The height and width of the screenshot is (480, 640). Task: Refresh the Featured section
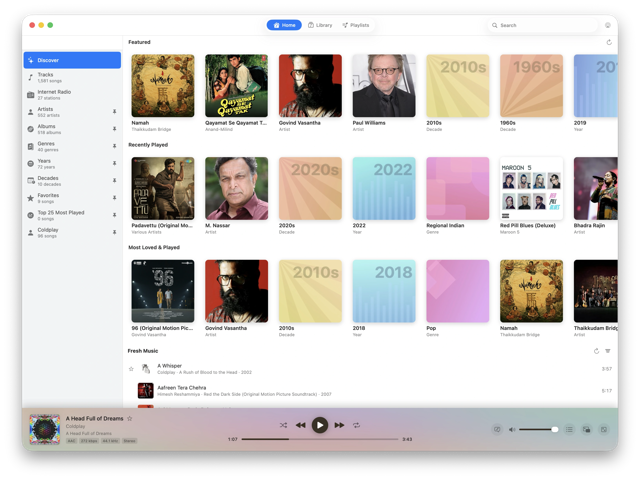tap(609, 42)
